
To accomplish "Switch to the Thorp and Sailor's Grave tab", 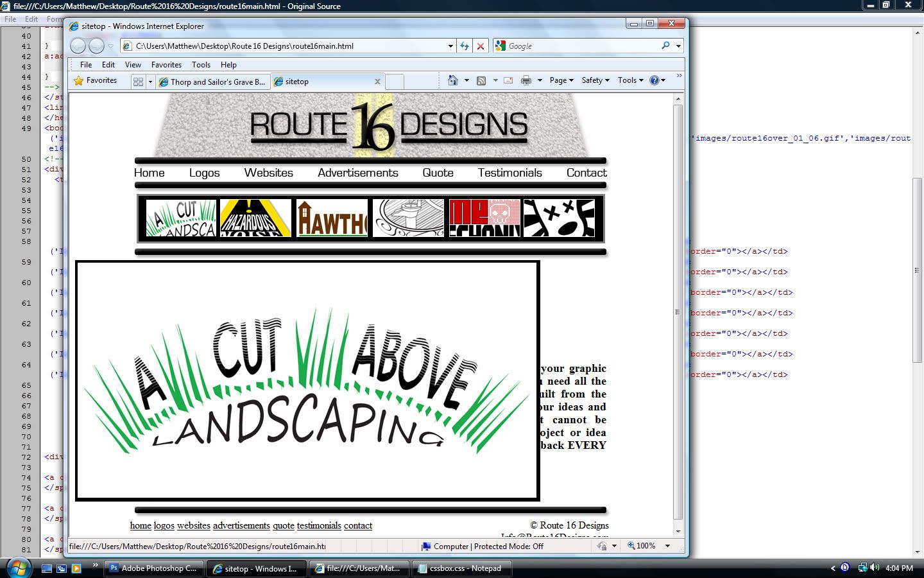I will coord(212,82).
